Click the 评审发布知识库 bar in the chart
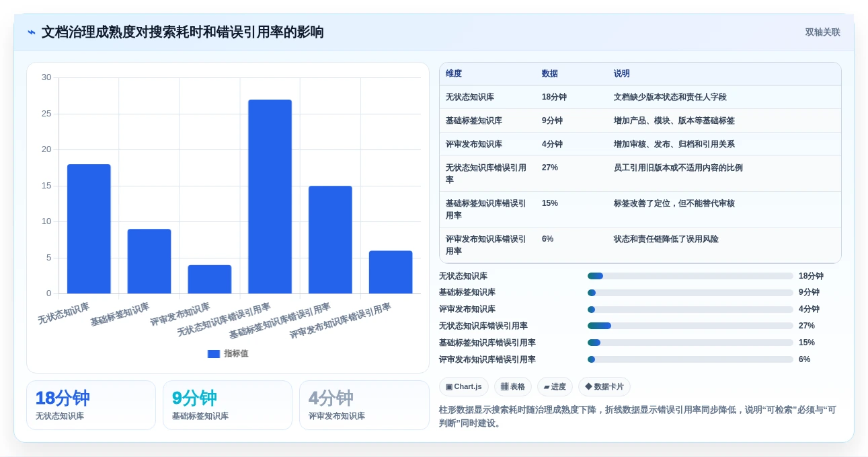The width and height of the screenshot is (868, 457). click(x=209, y=279)
